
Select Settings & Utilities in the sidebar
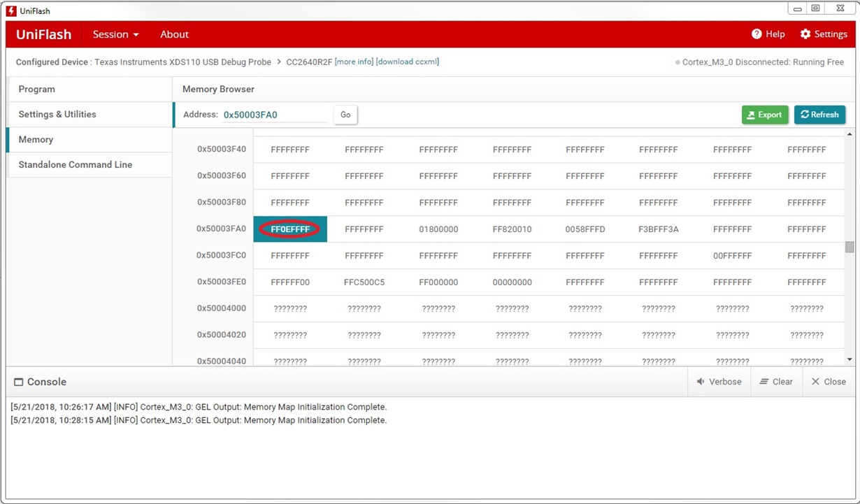click(57, 114)
